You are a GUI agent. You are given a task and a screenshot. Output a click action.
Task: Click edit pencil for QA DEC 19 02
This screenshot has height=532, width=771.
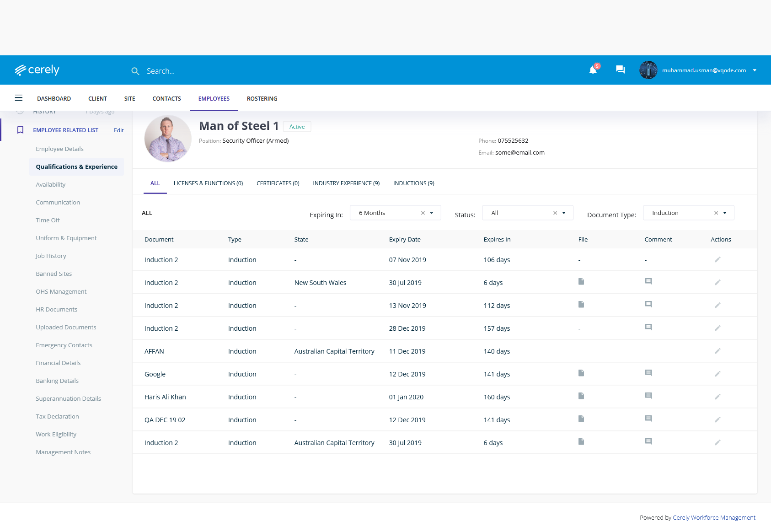[717, 419]
